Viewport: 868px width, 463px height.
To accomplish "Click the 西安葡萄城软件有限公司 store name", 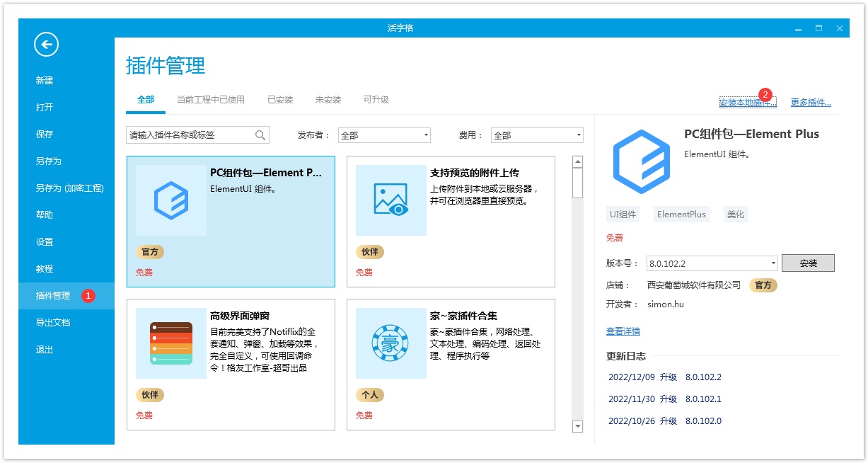I will click(694, 285).
